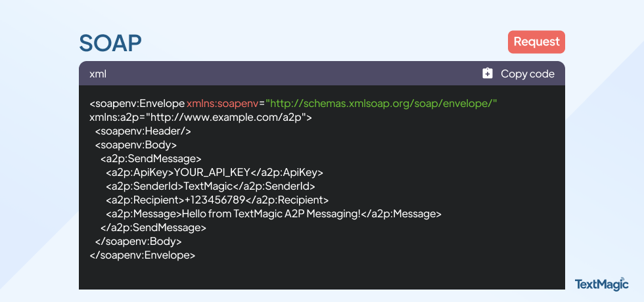Screen dimensions: 644x302
Task: Click the opening soapenv:Body tag
Action: point(136,145)
